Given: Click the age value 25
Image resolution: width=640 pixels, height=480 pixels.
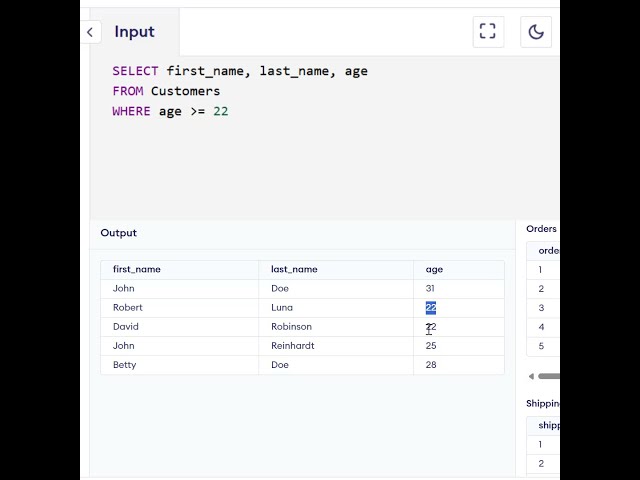Looking at the screenshot, I should pos(431,346).
